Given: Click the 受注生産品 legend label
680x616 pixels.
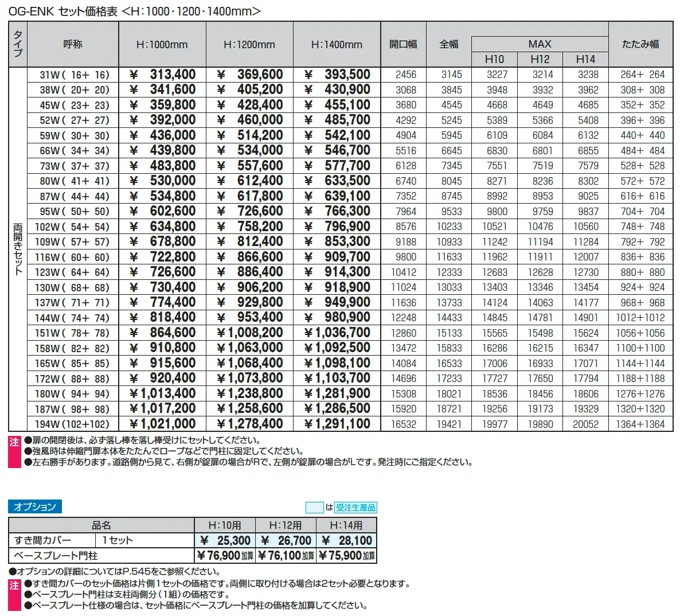Looking at the screenshot, I should [355, 507].
